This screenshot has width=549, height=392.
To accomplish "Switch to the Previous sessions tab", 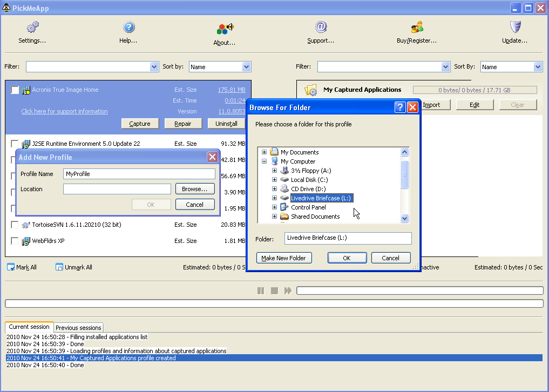I will tap(78, 328).
